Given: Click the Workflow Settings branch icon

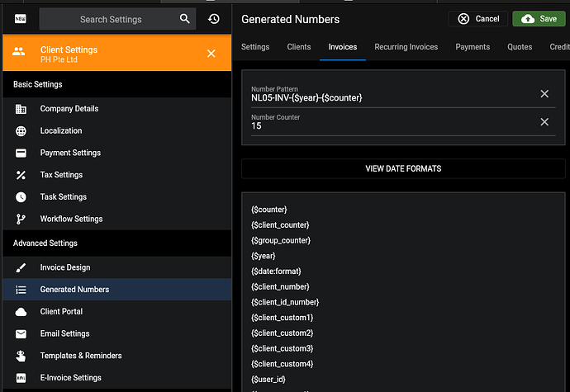Looking at the screenshot, I should [x=21, y=219].
